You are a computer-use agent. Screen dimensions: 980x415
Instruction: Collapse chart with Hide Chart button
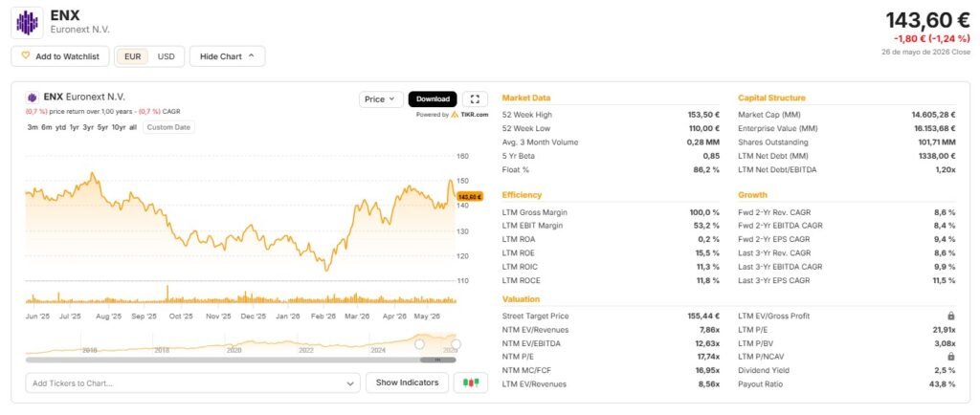click(227, 56)
